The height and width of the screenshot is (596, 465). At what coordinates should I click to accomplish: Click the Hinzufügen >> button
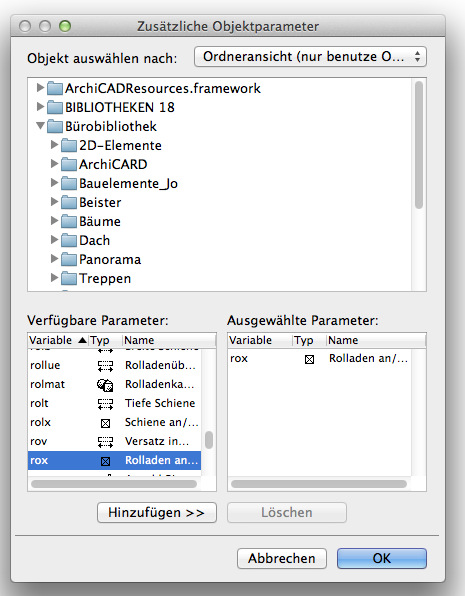coord(157,512)
